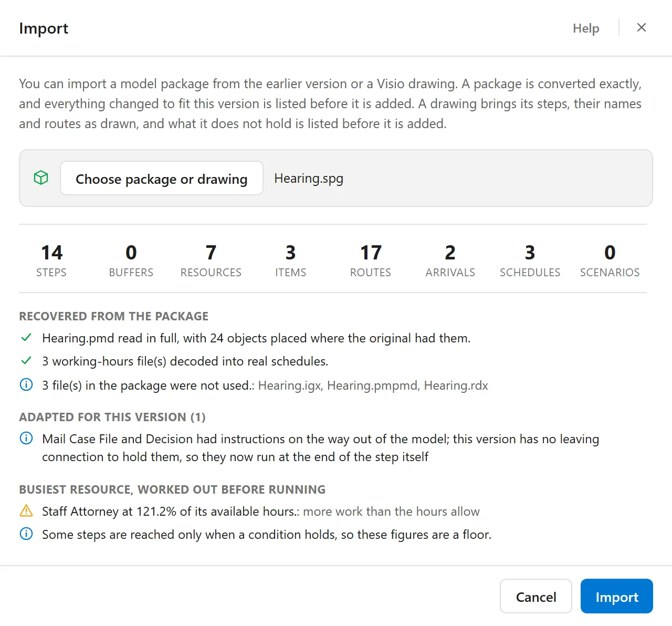The image size is (672, 626).
Task: Click the info icon beside Mail Case File note
Action: (x=26, y=438)
